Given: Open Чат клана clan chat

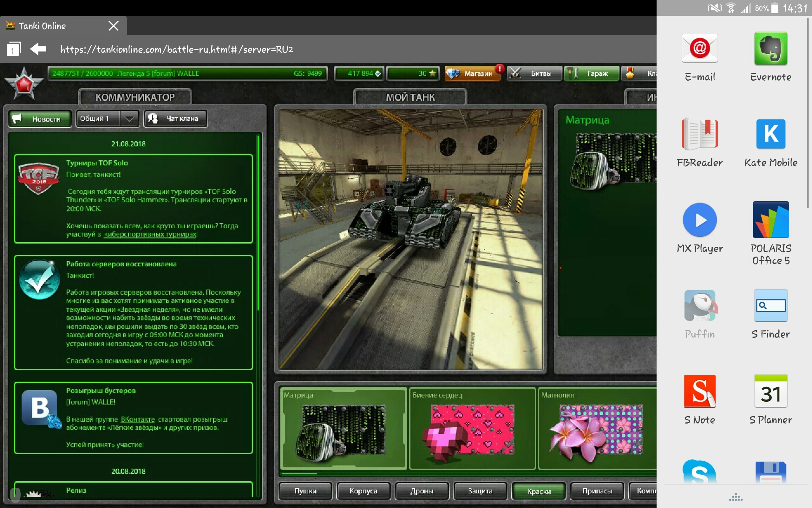Looking at the screenshot, I should click(175, 119).
